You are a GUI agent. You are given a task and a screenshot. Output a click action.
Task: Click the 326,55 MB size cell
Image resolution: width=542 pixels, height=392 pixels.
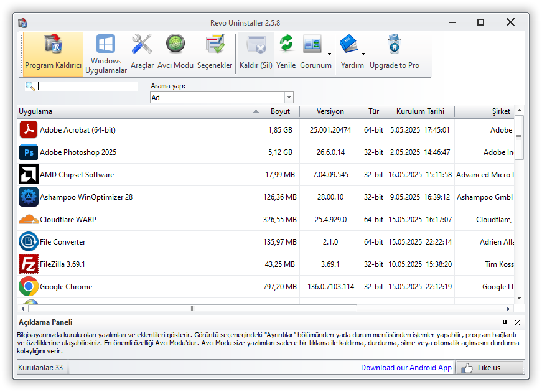tap(280, 220)
